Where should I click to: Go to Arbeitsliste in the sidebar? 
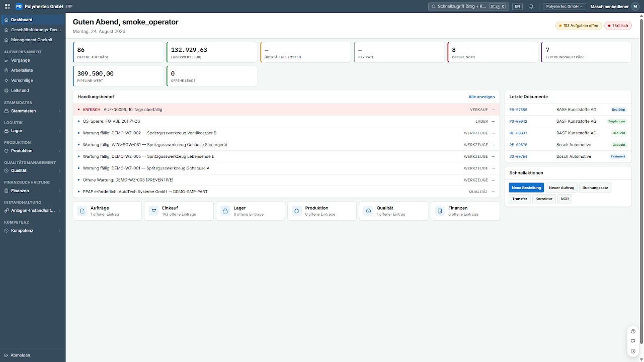33,70
